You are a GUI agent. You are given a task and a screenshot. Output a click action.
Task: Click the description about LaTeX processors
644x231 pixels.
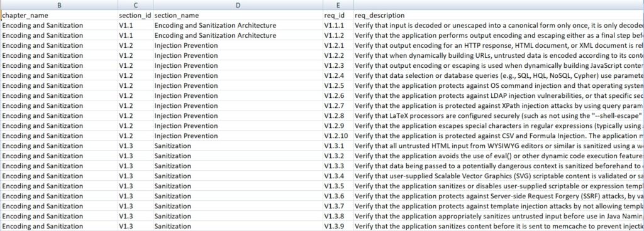[x=499, y=115]
